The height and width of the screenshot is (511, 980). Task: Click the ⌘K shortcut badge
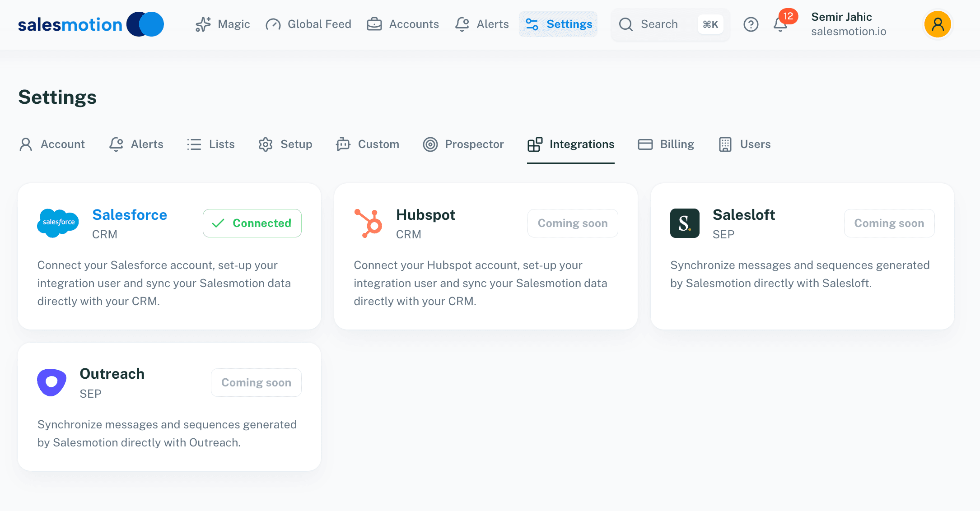coord(710,24)
